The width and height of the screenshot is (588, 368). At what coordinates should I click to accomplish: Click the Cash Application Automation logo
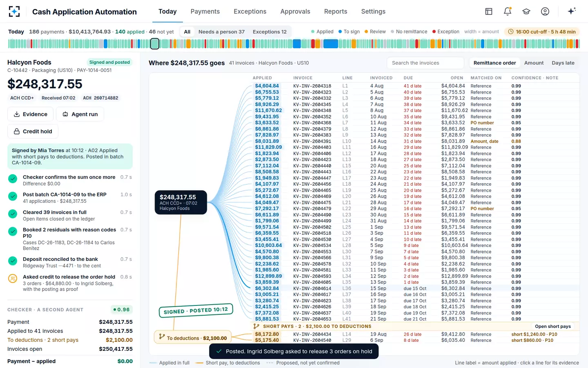(x=14, y=11)
